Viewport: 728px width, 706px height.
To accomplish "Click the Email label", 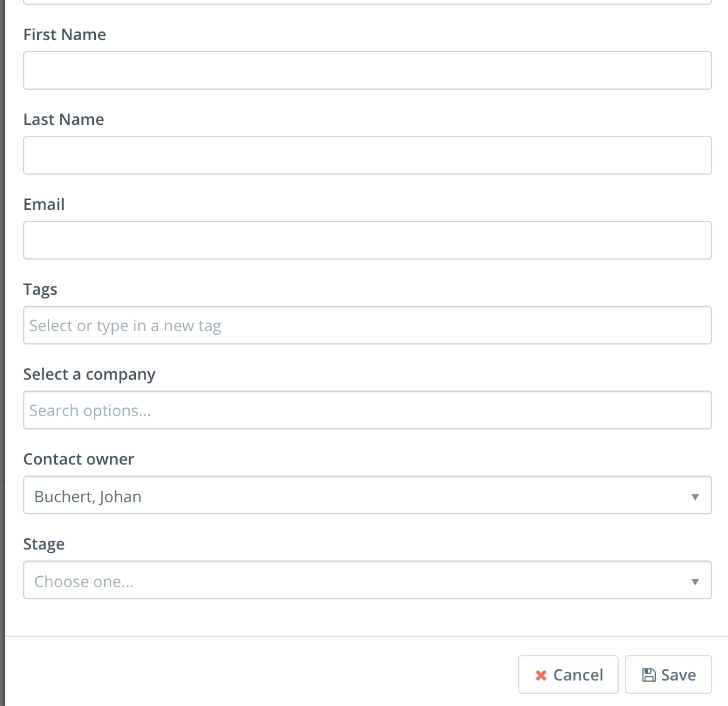I will pos(44,204).
